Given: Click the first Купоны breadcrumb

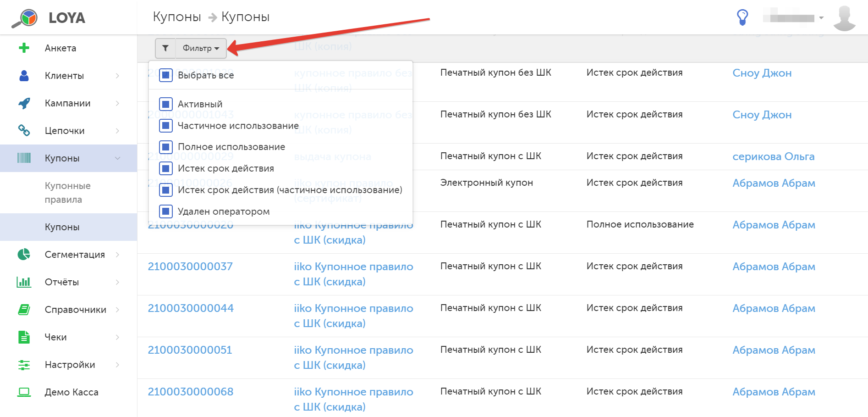Looking at the screenshot, I should click(177, 17).
